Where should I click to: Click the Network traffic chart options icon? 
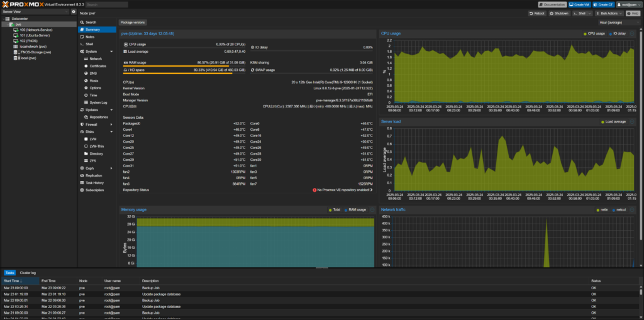pos(632,209)
